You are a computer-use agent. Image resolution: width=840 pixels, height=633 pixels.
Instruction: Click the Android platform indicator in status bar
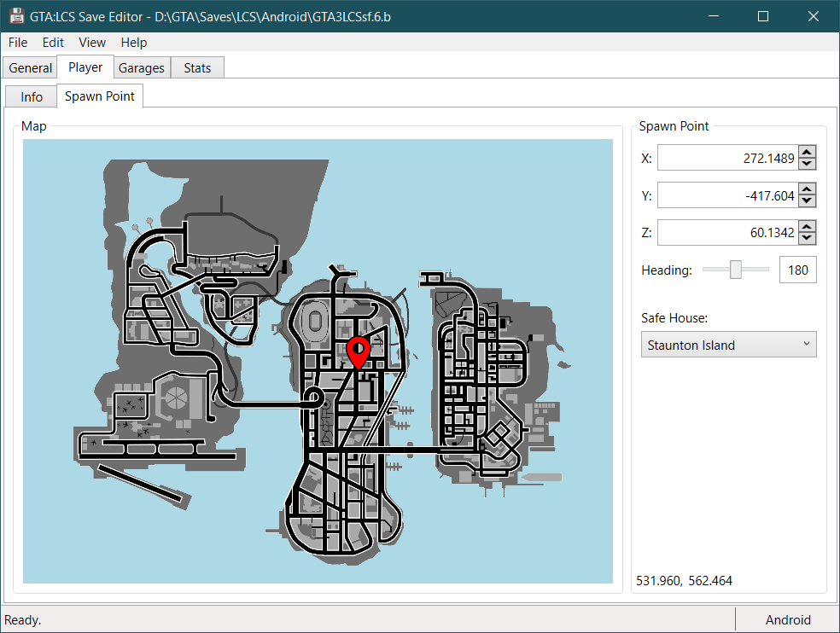pyautogui.click(x=787, y=619)
